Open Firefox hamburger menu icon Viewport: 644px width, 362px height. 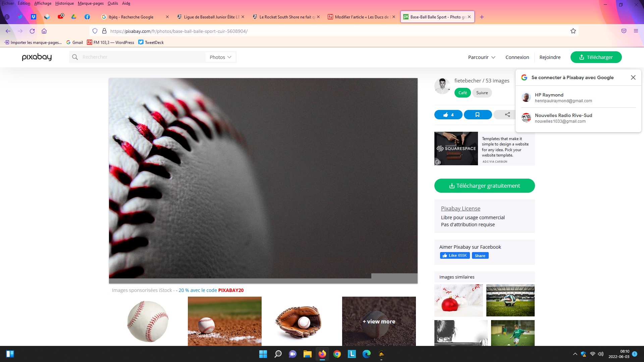636,31
